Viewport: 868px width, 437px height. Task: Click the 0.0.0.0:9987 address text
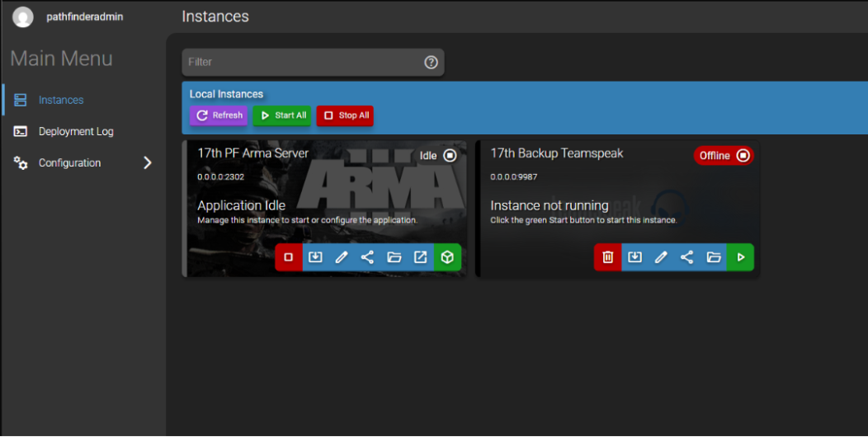tap(514, 177)
